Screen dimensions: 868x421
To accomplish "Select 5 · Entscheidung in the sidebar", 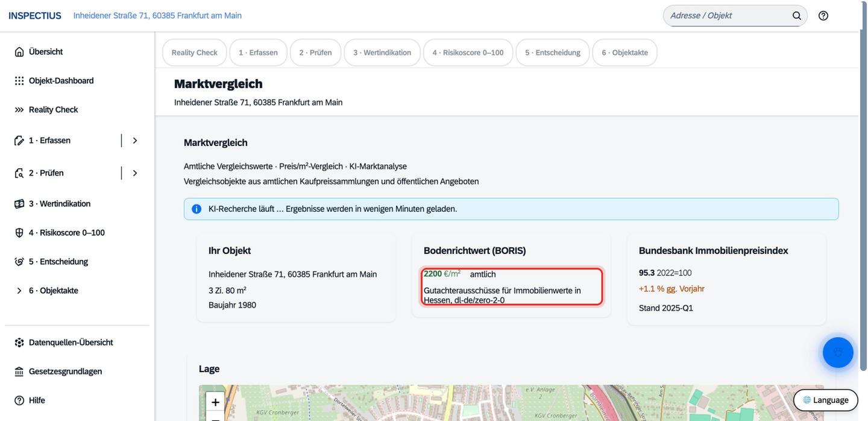I will 77,262.
